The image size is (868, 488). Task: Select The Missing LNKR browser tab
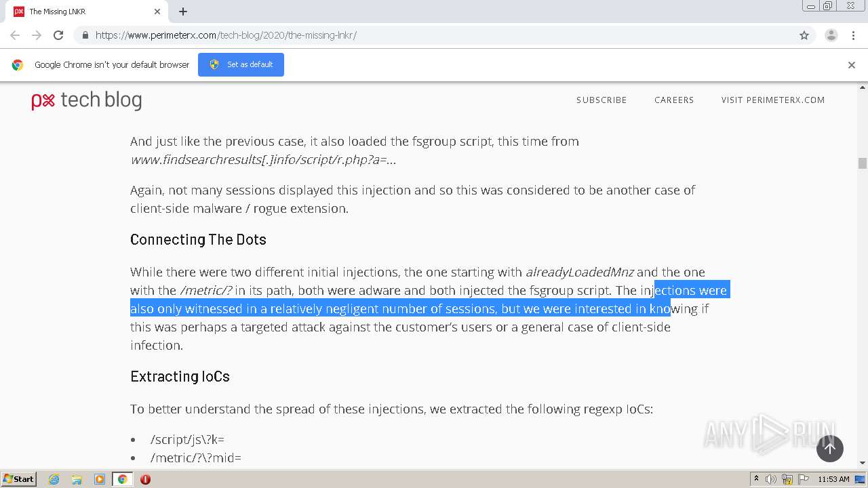(x=87, y=12)
